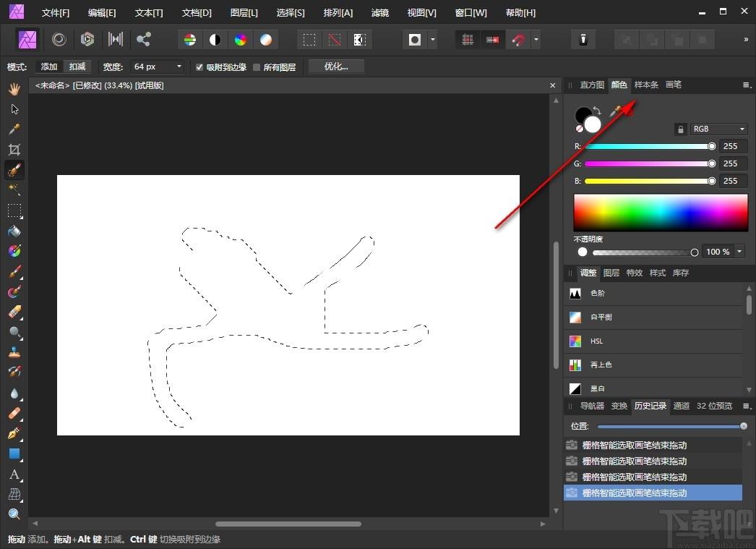Uncheck the 吸附到边缘 checkbox
This screenshot has width=756, height=549.
click(x=199, y=67)
